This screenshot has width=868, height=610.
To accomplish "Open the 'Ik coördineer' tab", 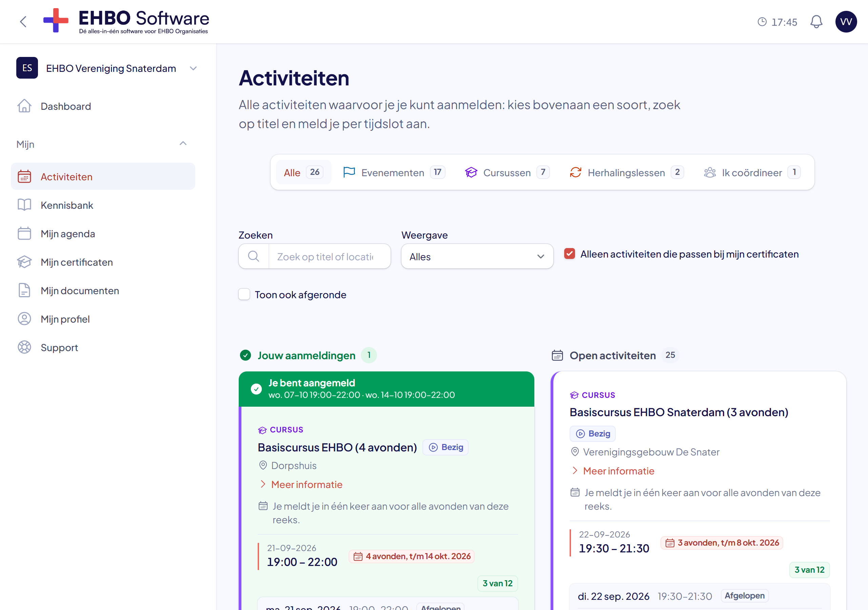I will coord(752,172).
